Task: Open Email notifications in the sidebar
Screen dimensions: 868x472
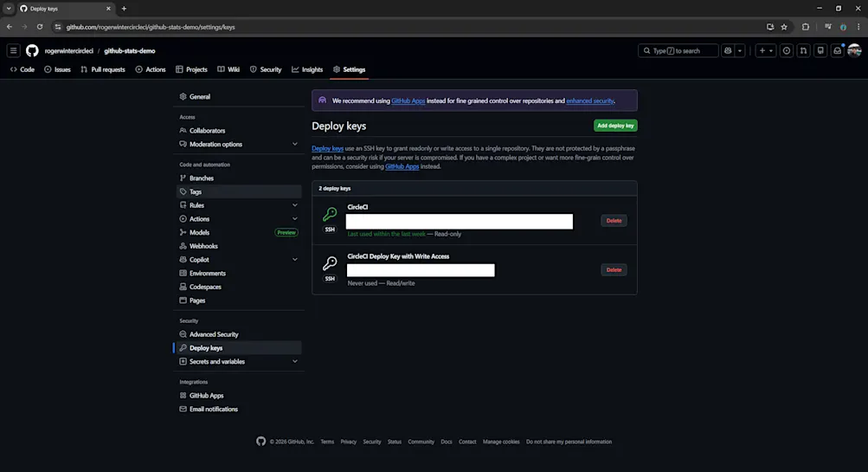Action: point(239,409)
